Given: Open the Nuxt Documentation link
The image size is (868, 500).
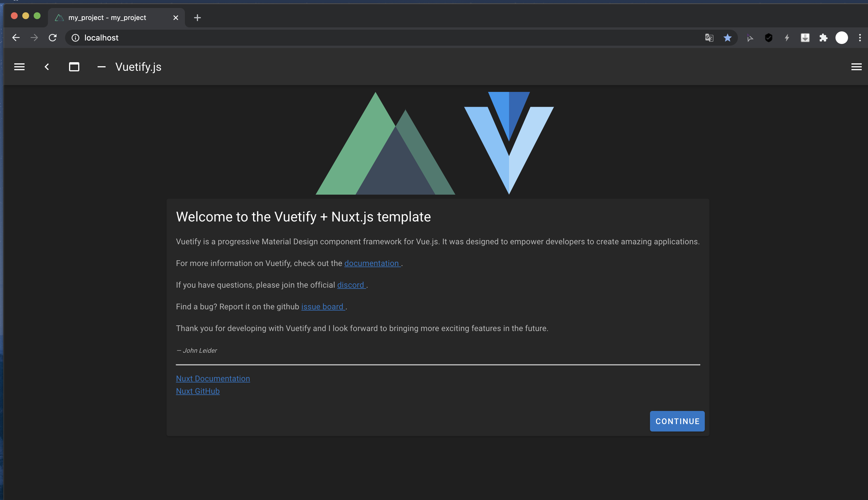Looking at the screenshot, I should tap(213, 378).
